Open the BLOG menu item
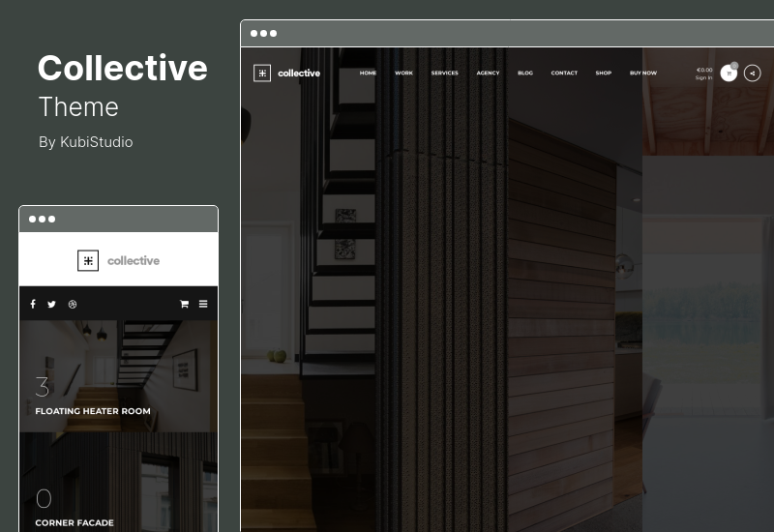The image size is (774, 532). [x=525, y=74]
